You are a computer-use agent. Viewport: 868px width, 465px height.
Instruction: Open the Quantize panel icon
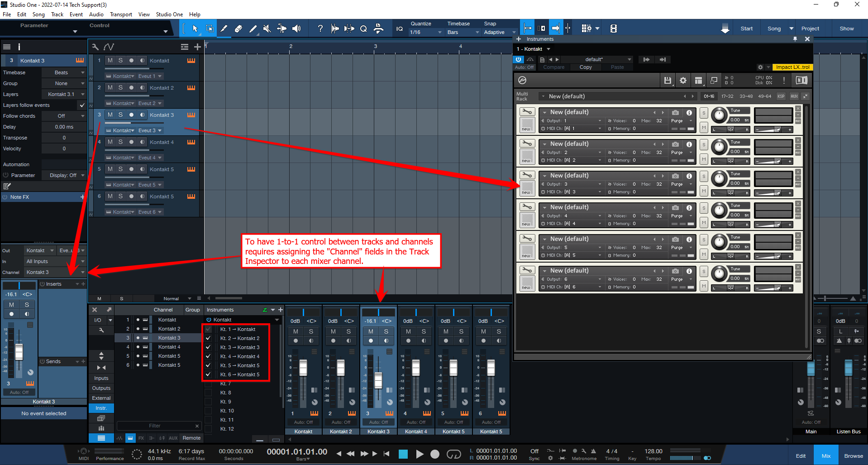pos(363,28)
